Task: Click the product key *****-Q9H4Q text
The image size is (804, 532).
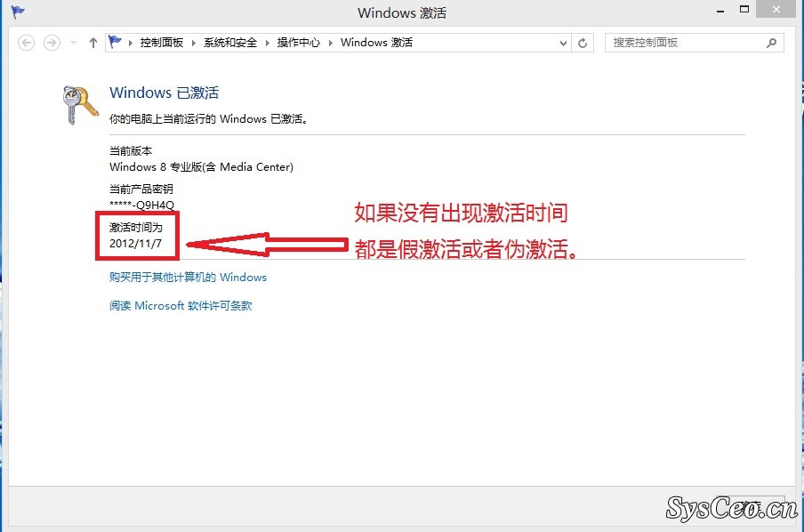Action: 142,206
